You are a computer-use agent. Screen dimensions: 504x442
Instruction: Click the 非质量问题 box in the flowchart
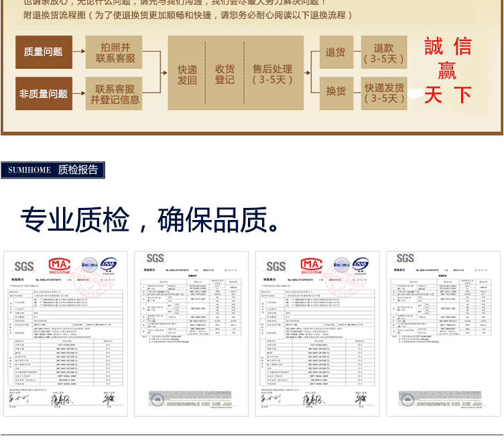tap(44, 94)
